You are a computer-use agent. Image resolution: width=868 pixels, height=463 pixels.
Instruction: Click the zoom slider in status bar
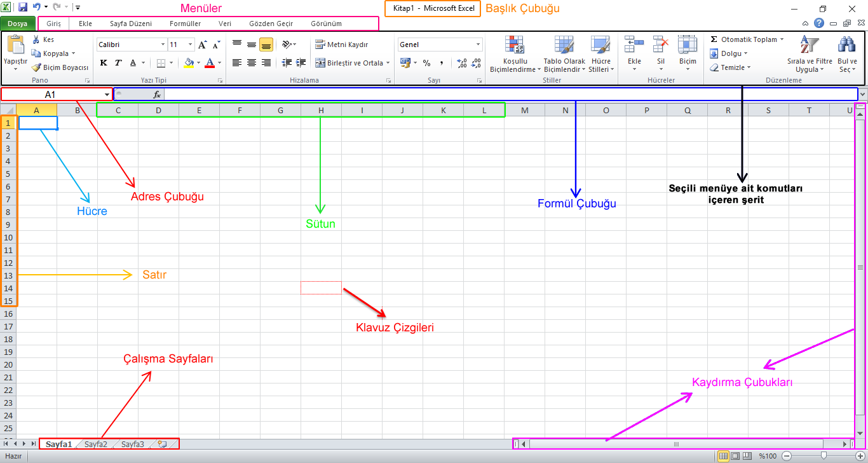coord(824,455)
